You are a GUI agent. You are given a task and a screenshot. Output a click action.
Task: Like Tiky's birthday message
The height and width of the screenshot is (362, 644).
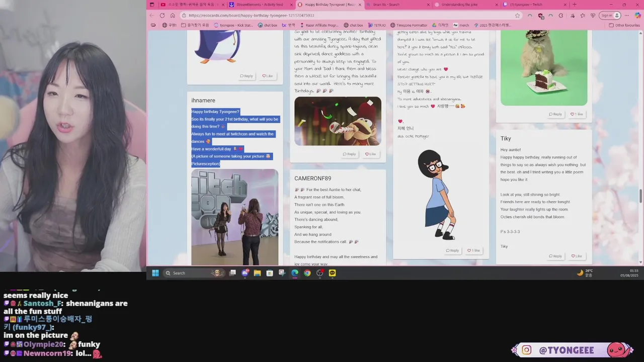point(576,256)
